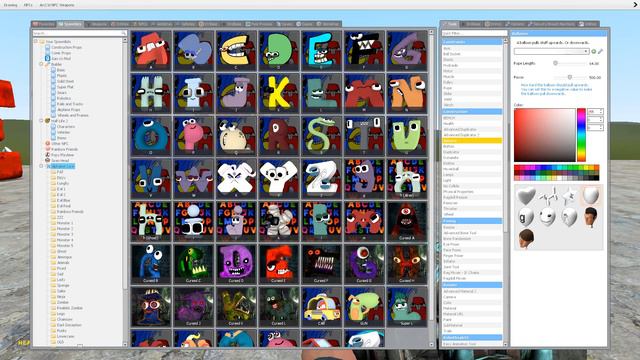
Task: Select the Ball Socket constraint tool
Action: [x=472, y=54]
